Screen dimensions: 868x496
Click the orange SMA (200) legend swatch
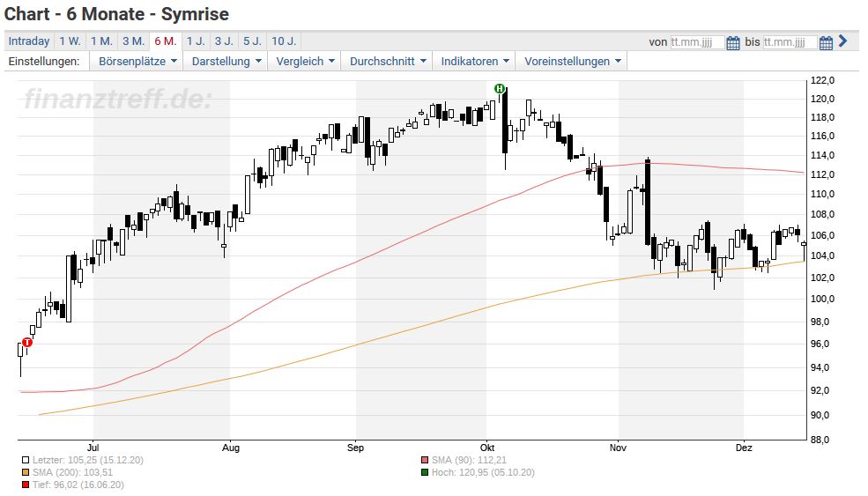coord(26,473)
